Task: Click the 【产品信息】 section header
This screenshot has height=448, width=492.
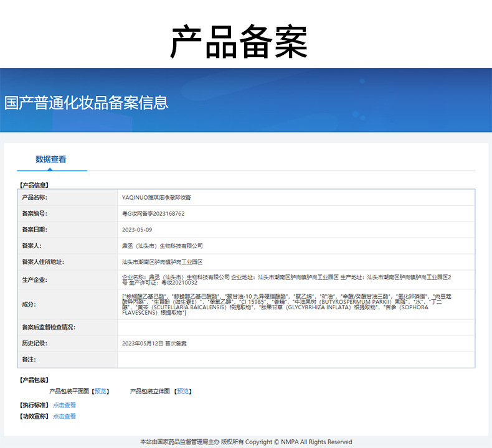Action: (34, 185)
